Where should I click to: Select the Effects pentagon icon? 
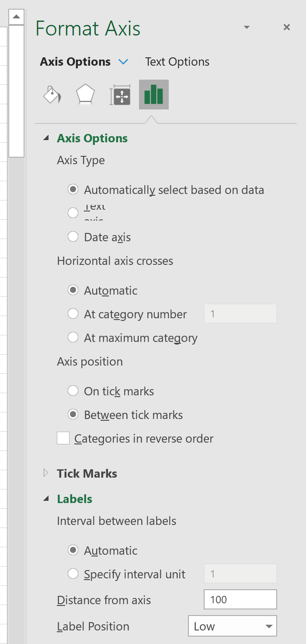[85, 94]
